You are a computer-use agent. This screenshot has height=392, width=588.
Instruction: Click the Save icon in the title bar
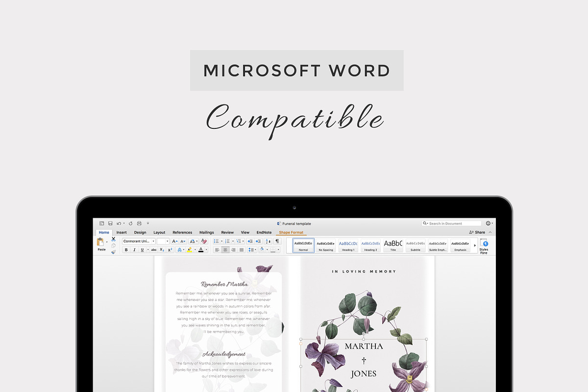[110, 223]
